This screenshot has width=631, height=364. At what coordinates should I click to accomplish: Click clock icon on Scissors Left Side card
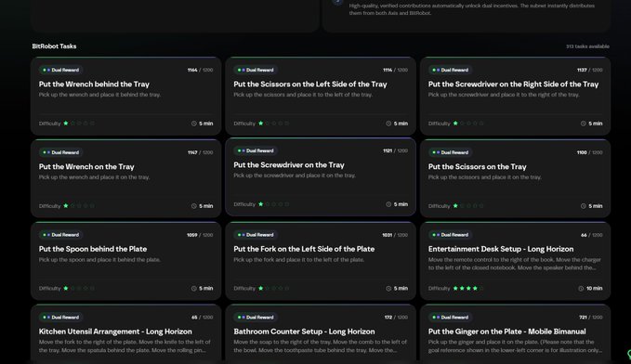388,123
